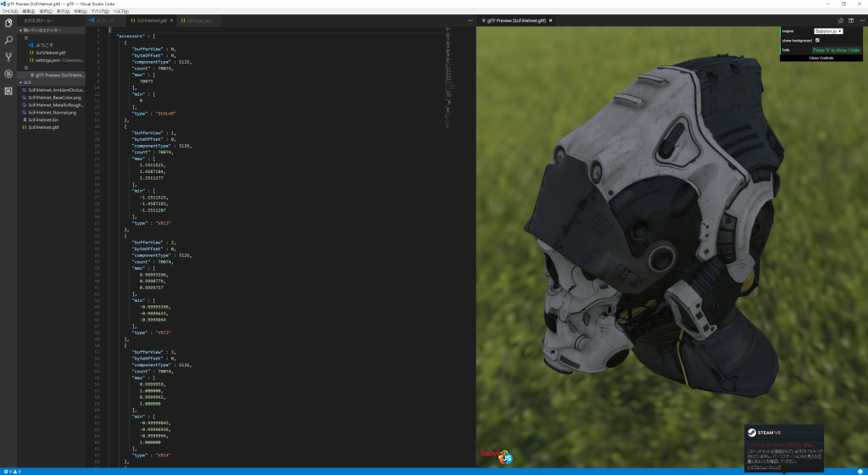This screenshot has width=868, height=475.
Task: Switch to the settings.json tab
Action: (197, 20)
